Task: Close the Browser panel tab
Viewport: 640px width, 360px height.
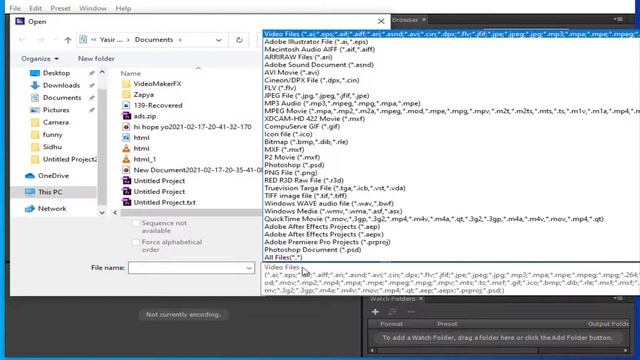Action: point(424,20)
